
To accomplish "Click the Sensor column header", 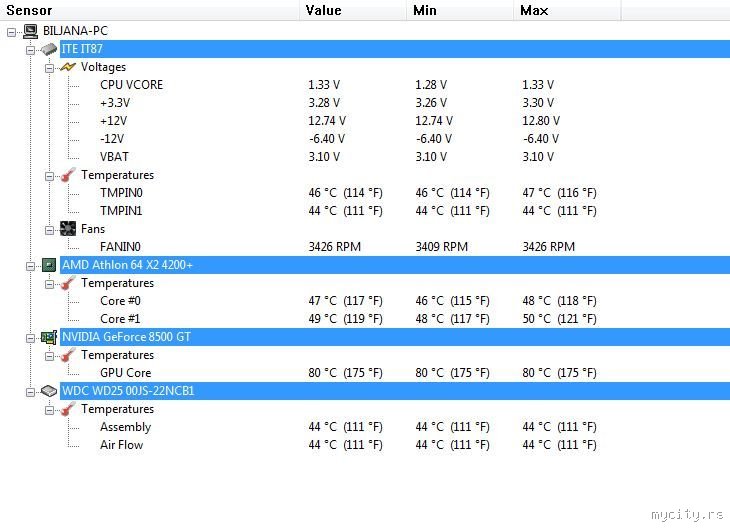I will 149,10.
